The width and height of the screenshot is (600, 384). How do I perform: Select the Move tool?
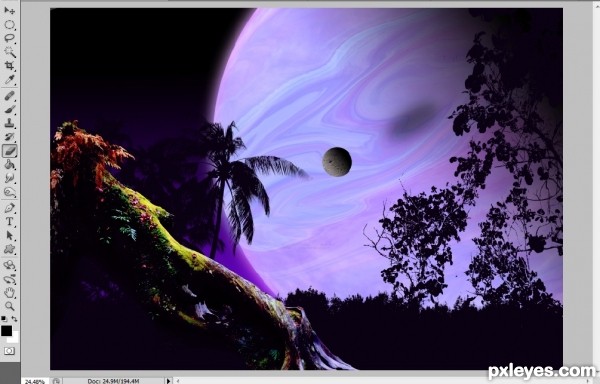(10, 10)
